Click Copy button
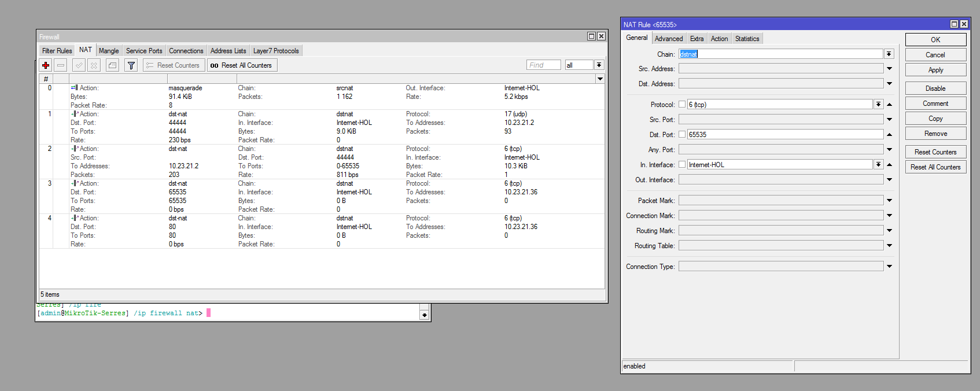 tap(935, 118)
